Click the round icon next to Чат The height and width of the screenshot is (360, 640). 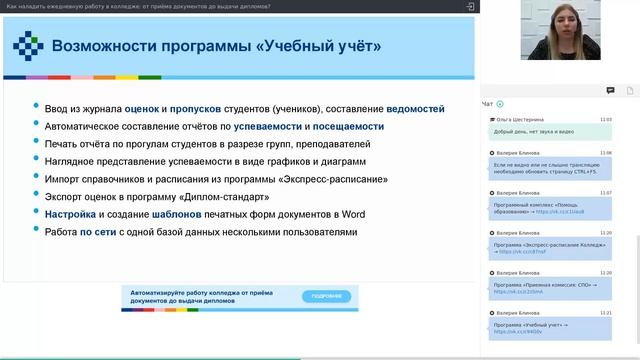pos(500,104)
